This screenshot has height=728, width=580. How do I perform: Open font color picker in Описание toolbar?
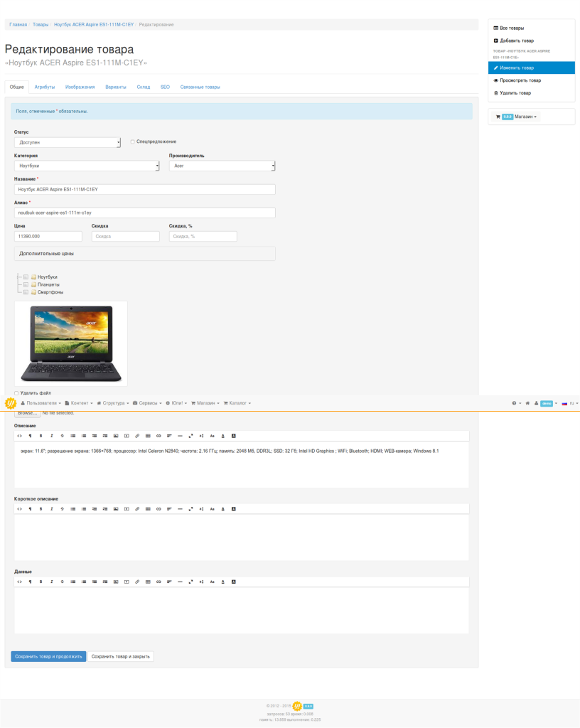point(222,436)
